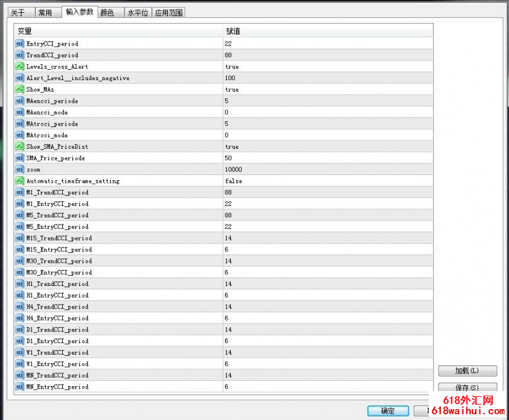
Task: Switch to the 颜色 tab
Action: (107, 13)
